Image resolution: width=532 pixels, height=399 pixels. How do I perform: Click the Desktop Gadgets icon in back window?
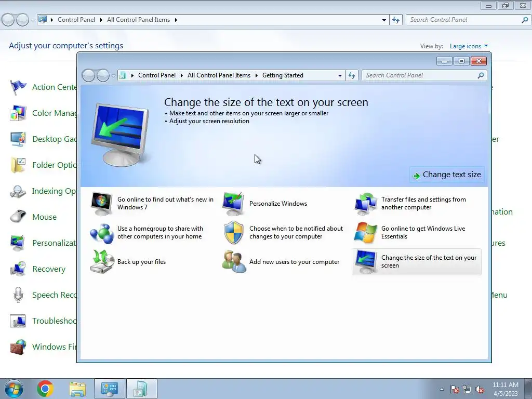18,139
